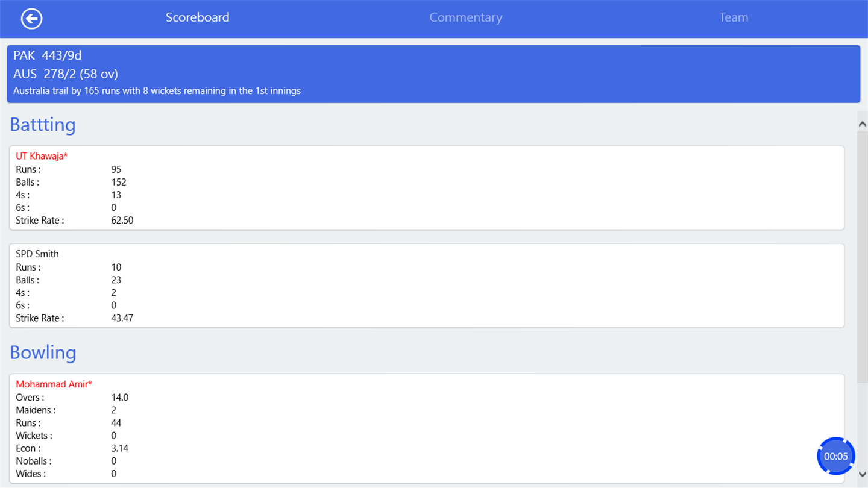868x488 pixels.
Task: Select batsman UT Khawaja's name
Action: tap(42, 156)
